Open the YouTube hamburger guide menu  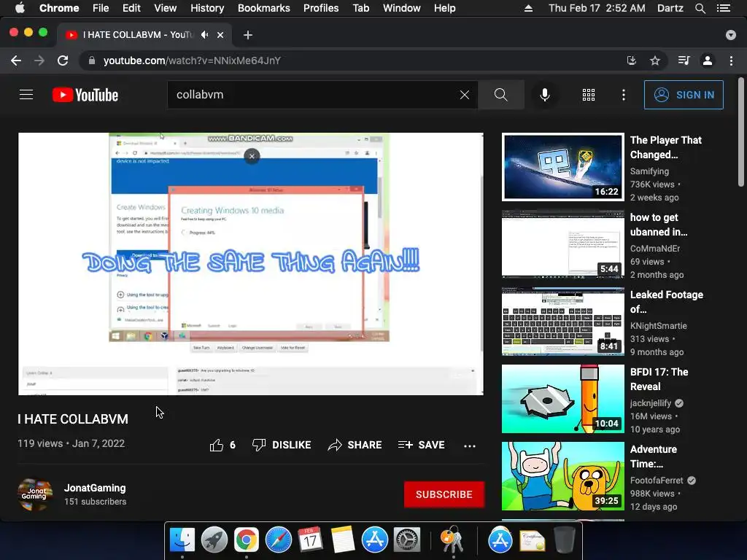tap(26, 95)
